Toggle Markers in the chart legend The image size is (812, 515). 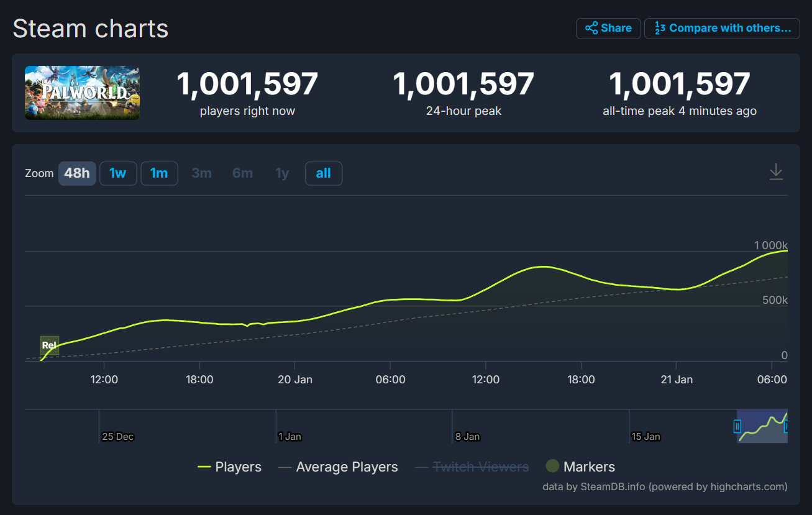click(x=580, y=467)
